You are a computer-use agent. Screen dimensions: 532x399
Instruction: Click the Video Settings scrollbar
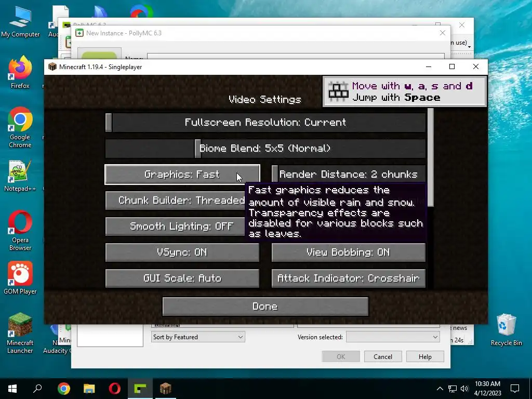431,157
